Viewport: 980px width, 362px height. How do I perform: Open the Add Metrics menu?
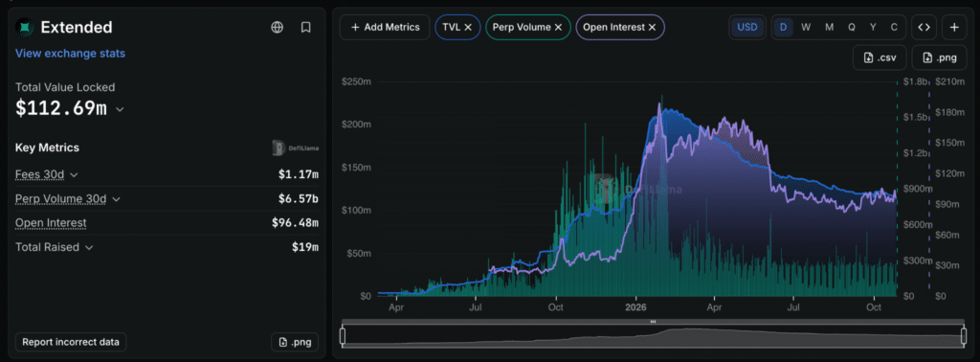coord(385,28)
